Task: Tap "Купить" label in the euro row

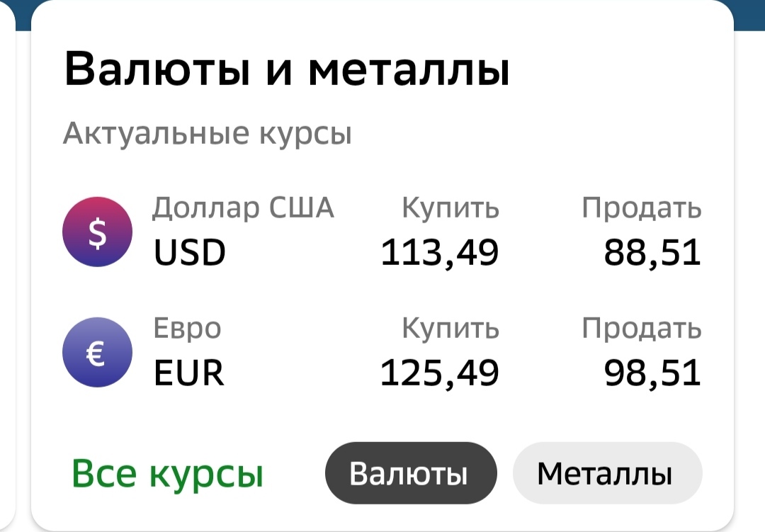Action: pyautogui.click(x=450, y=329)
